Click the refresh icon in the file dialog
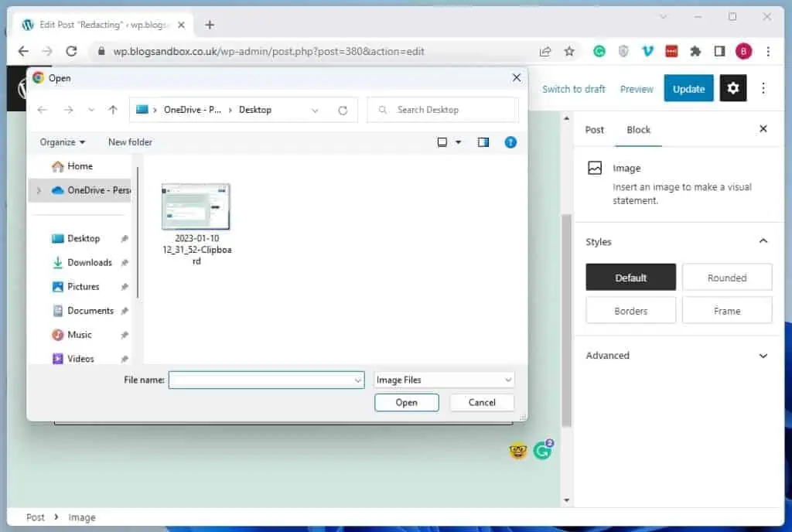Image resolution: width=792 pixels, height=532 pixels. pos(343,110)
